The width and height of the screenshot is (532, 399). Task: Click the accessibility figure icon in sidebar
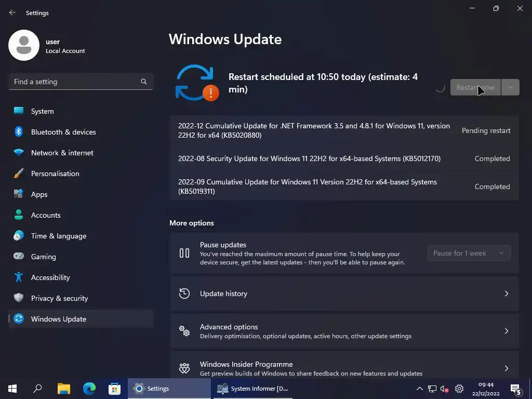tap(19, 277)
